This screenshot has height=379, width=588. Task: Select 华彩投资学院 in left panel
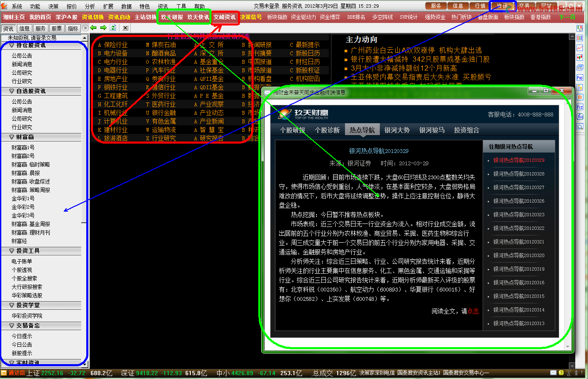tap(27, 316)
